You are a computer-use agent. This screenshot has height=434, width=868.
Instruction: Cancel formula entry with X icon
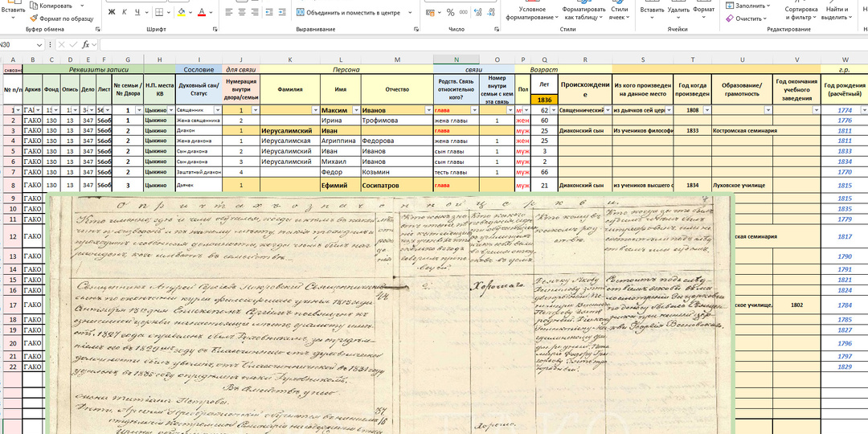pyautogui.click(x=61, y=44)
